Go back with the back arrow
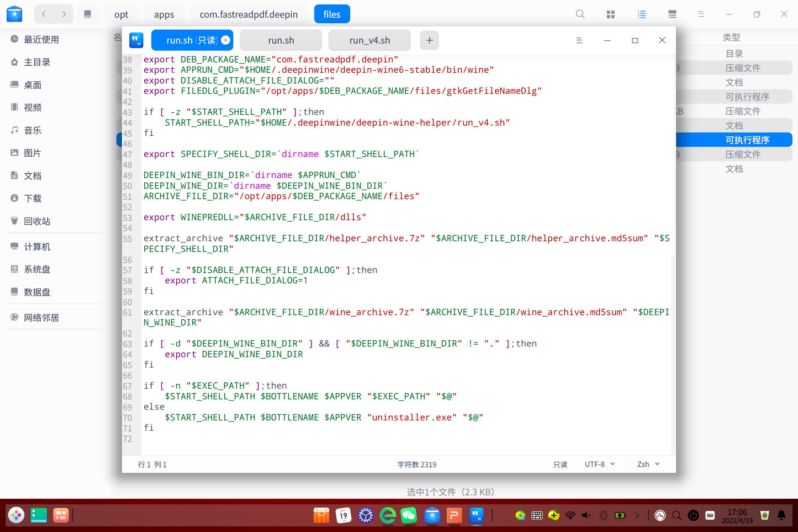 (x=44, y=14)
